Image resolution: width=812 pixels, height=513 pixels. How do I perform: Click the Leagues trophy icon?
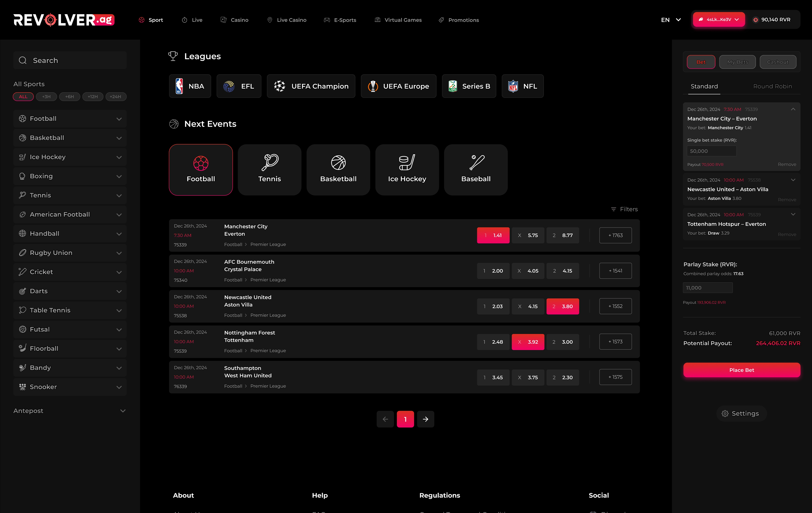pyautogui.click(x=173, y=56)
